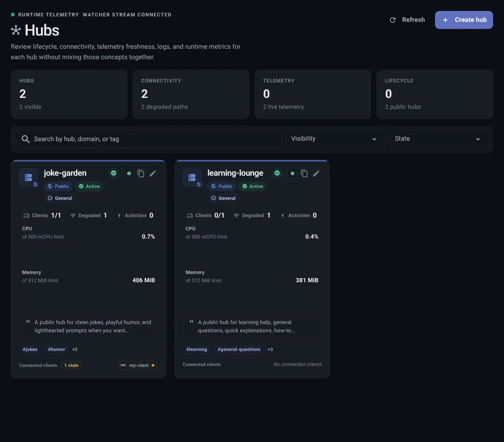Click the search magnifier in the search bar
Screen dimensions: 504x442
26,139
